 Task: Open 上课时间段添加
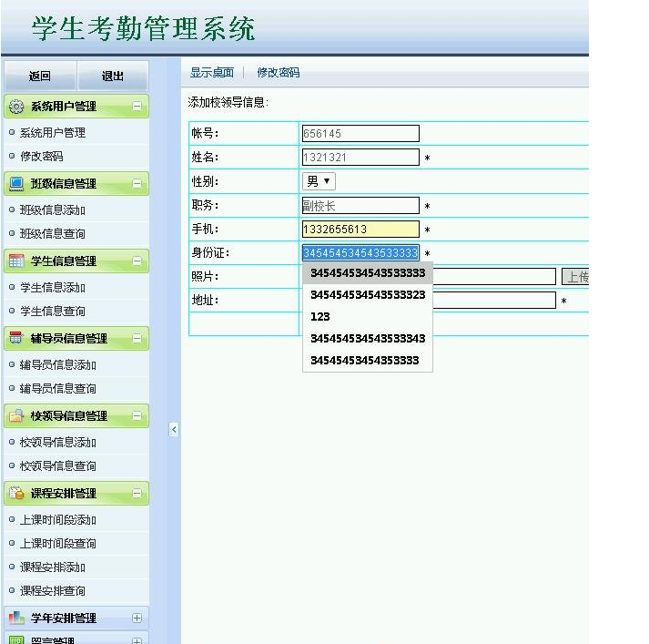(x=58, y=520)
